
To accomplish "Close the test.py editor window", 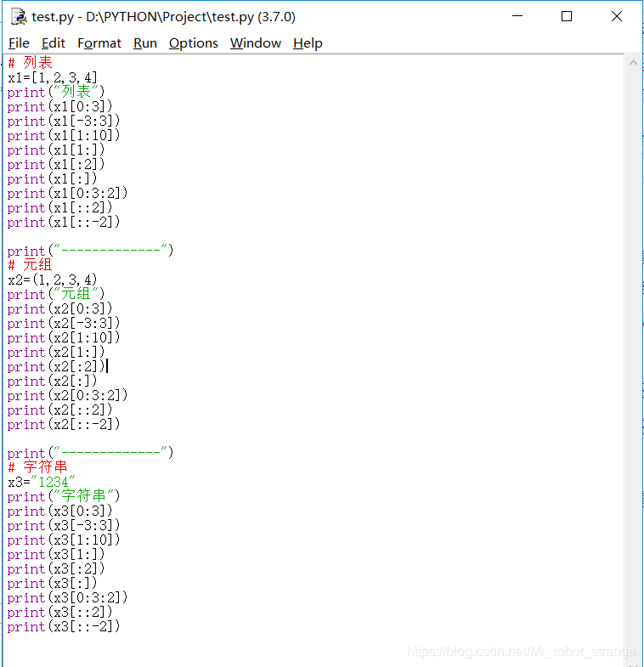I will (x=616, y=16).
